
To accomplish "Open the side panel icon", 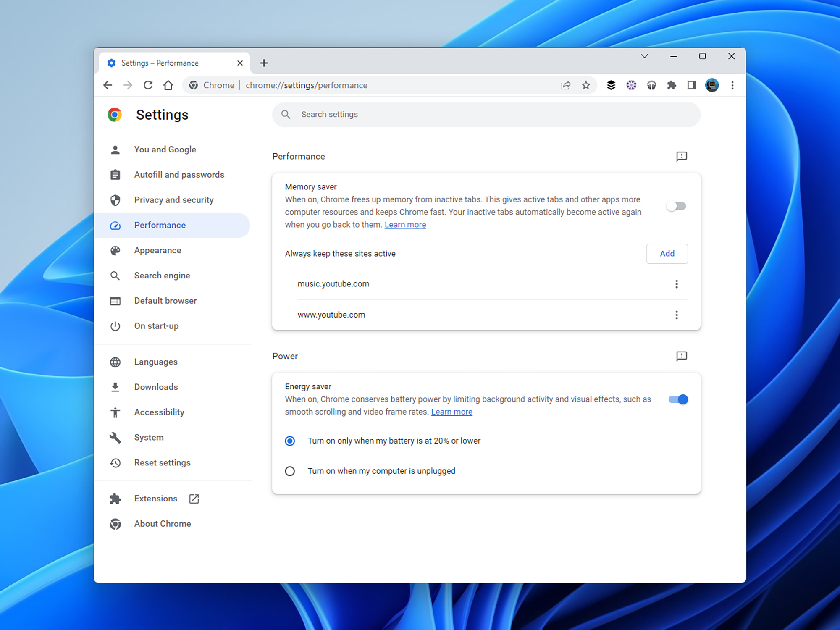I will point(691,85).
